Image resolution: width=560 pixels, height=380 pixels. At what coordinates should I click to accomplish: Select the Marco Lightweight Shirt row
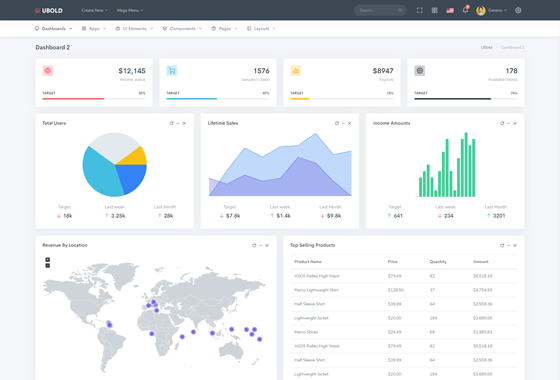404,290
